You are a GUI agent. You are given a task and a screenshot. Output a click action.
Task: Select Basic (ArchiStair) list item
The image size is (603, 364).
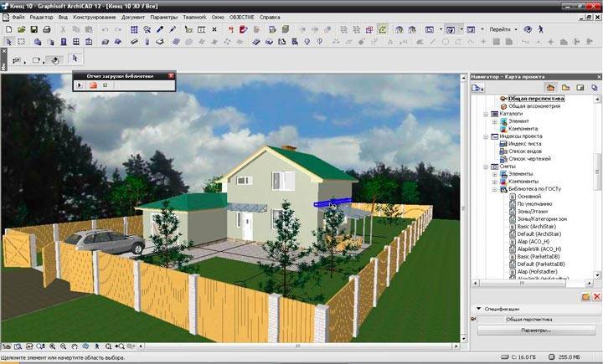coord(537,227)
